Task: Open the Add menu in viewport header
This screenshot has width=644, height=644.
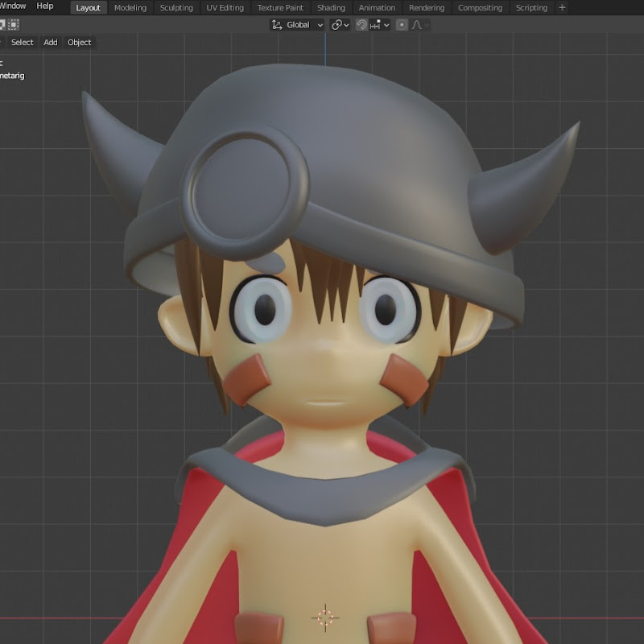Action: pyautogui.click(x=51, y=43)
